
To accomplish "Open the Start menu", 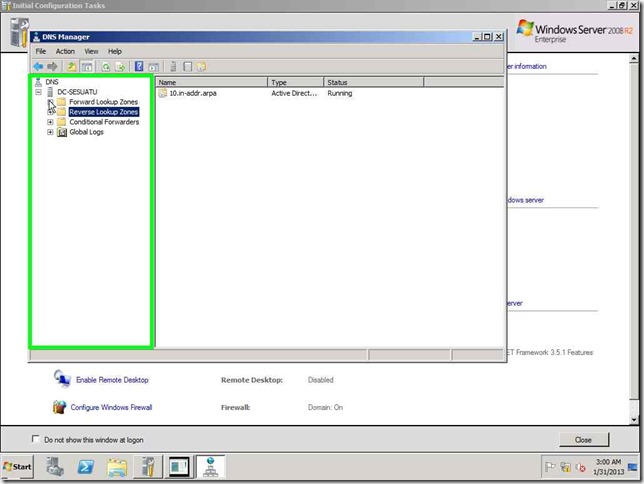I will point(17,467).
